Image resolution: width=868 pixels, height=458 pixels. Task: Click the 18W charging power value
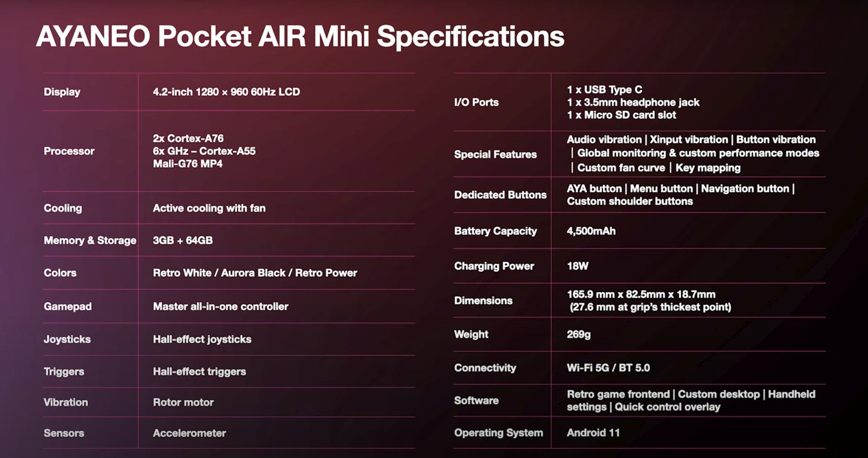coord(578,266)
